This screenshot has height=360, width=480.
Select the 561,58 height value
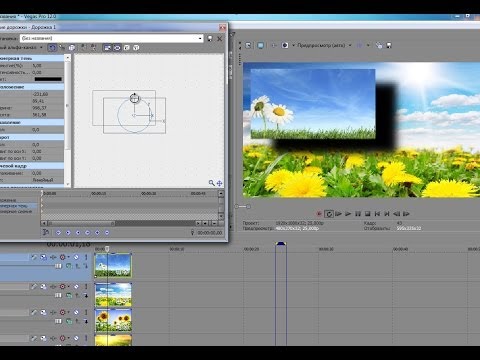(x=39, y=115)
